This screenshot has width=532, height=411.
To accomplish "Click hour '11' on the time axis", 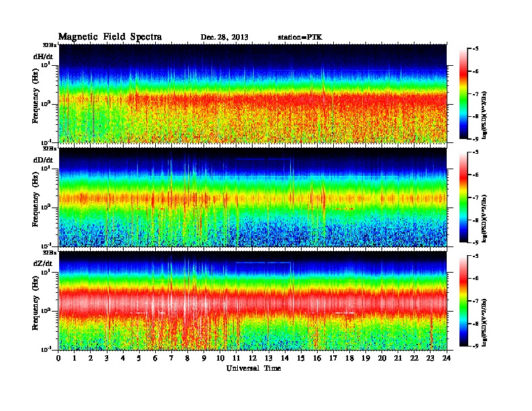I will (x=236, y=359).
